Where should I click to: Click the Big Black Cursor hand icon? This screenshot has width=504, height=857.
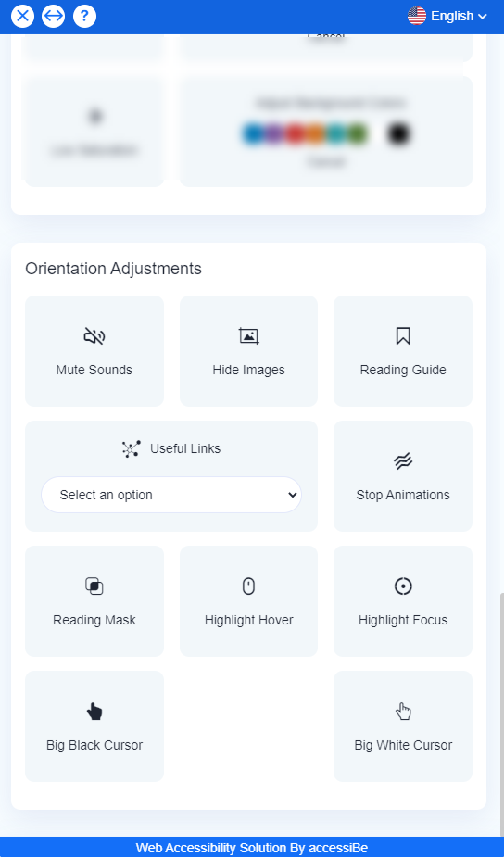(94, 712)
